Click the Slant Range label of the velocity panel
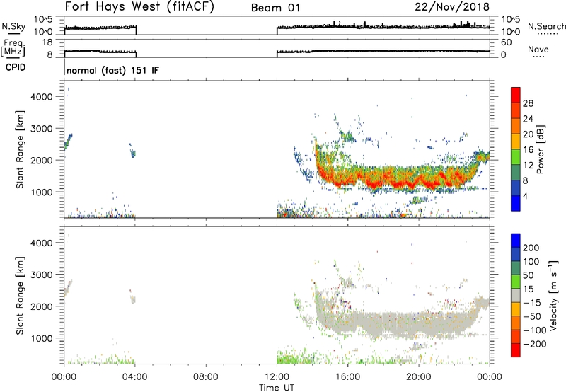Viewport: 566px width, 392px height. tap(20, 296)
